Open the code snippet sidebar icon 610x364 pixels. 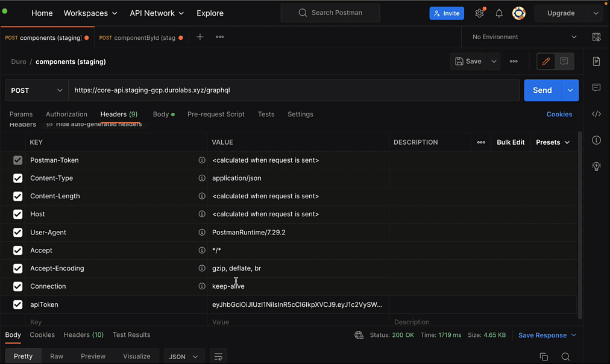[x=596, y=114]
